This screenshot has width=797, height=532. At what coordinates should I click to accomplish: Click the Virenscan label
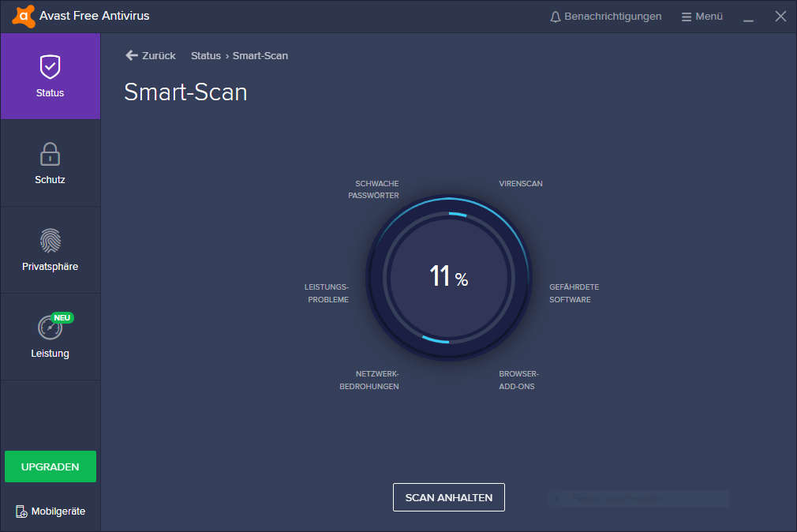click(521, 184)
